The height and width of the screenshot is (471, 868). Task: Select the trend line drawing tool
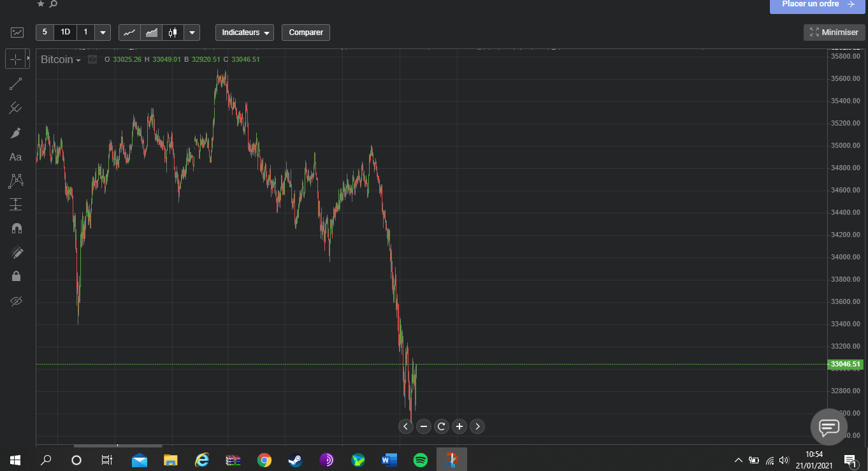coord(16,83)
